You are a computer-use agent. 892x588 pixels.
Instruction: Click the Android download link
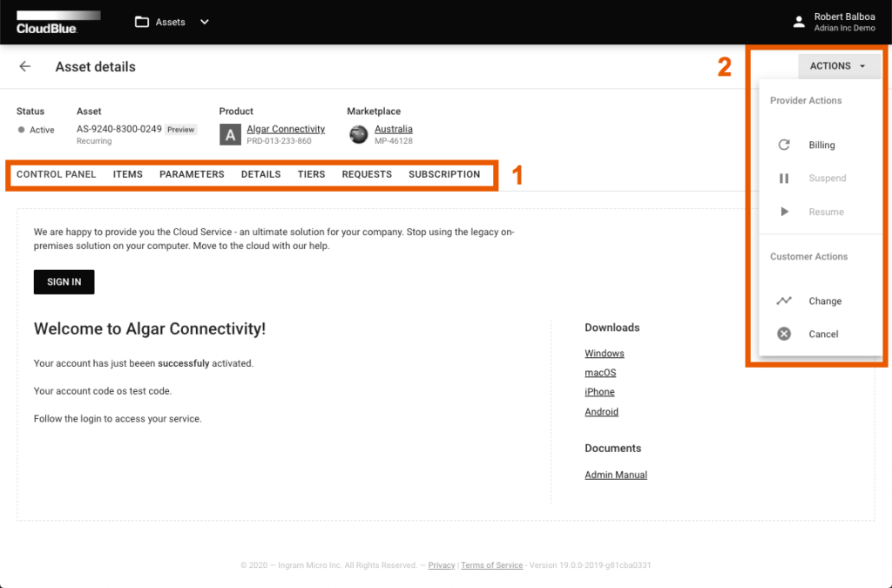pyautogui.click(x=601, y=412)
